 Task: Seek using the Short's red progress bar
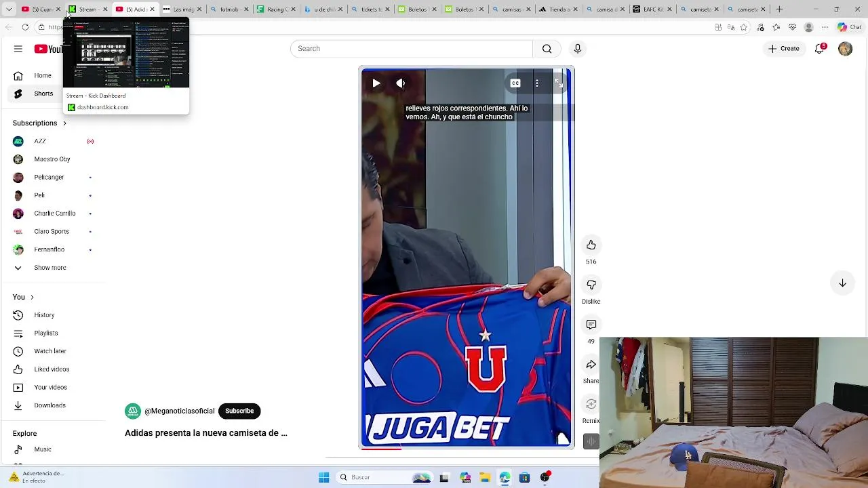tap(467, 448)
